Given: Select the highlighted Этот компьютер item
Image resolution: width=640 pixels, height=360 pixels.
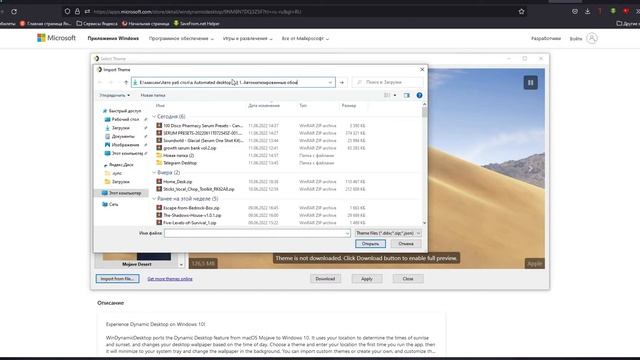Looking at the screenshot, I should click(x=121, y=193).
